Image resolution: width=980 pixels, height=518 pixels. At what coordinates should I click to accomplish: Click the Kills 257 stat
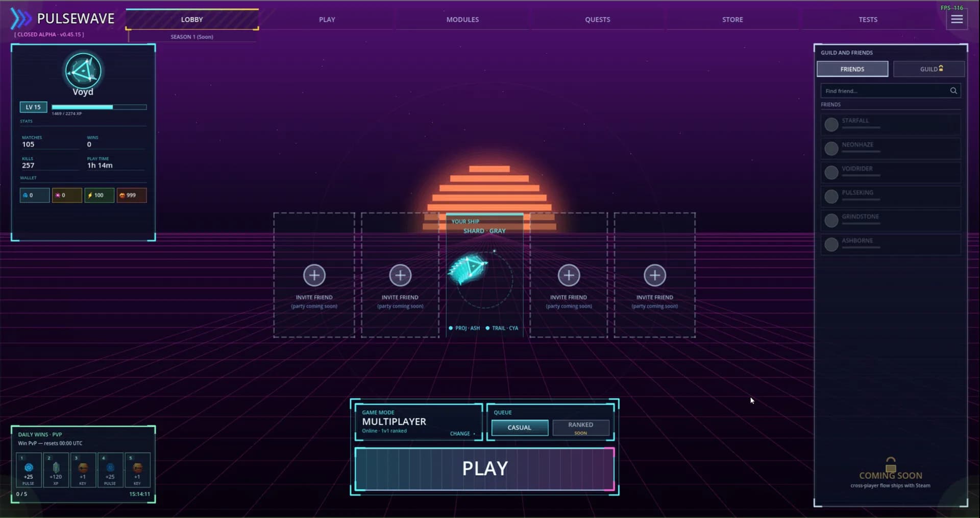[50, 162]
